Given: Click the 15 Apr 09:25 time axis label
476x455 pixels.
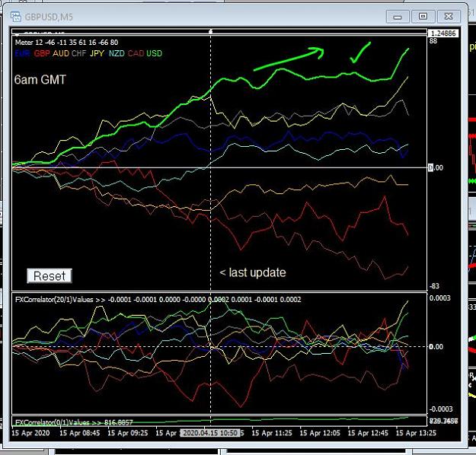Looking at the screenshot, I should click(127, 433).
